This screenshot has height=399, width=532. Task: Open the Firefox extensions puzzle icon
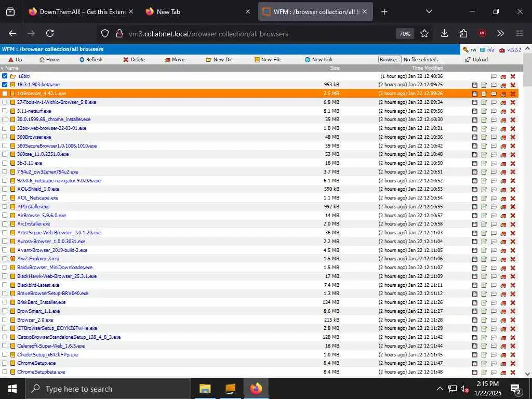point(463,33)
